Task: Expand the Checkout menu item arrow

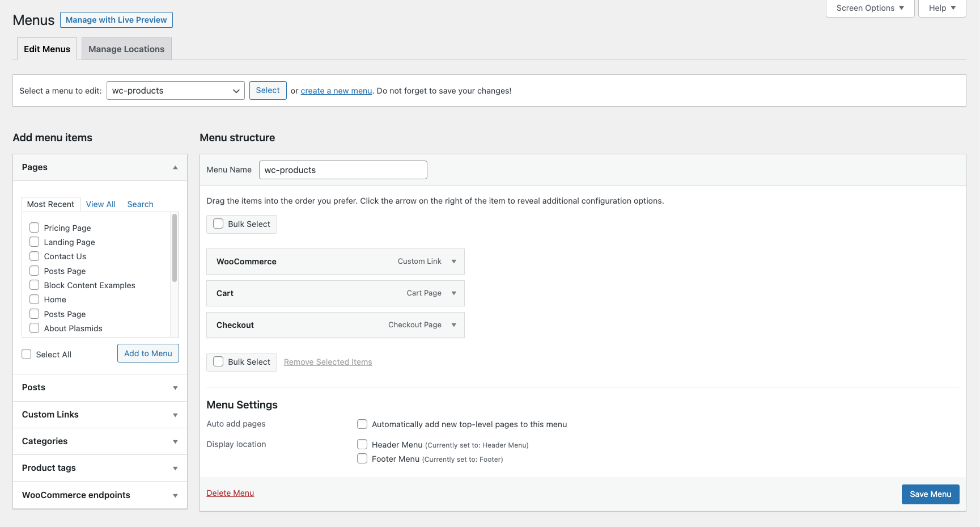Action: 453,325
